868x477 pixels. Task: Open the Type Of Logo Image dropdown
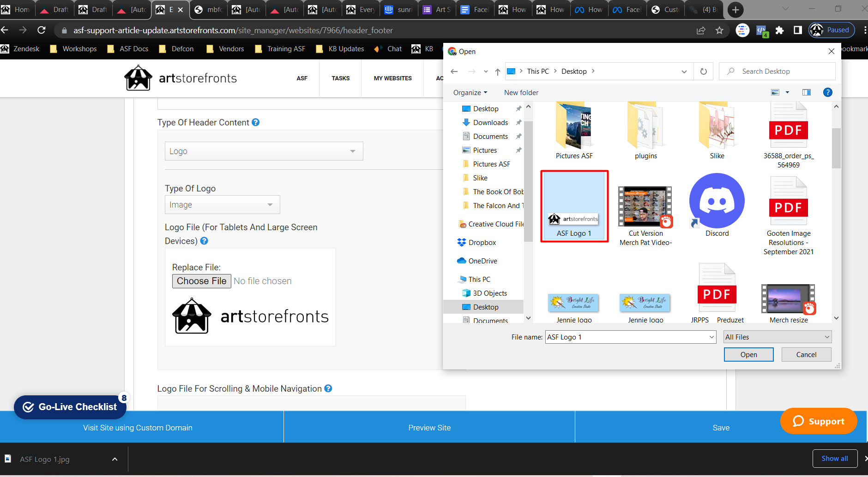click(x=223, y=205)
